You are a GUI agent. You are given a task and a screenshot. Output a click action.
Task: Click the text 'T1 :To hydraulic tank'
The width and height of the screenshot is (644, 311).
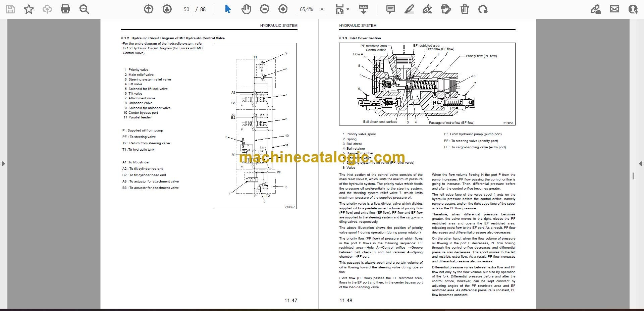coord(138,150)
